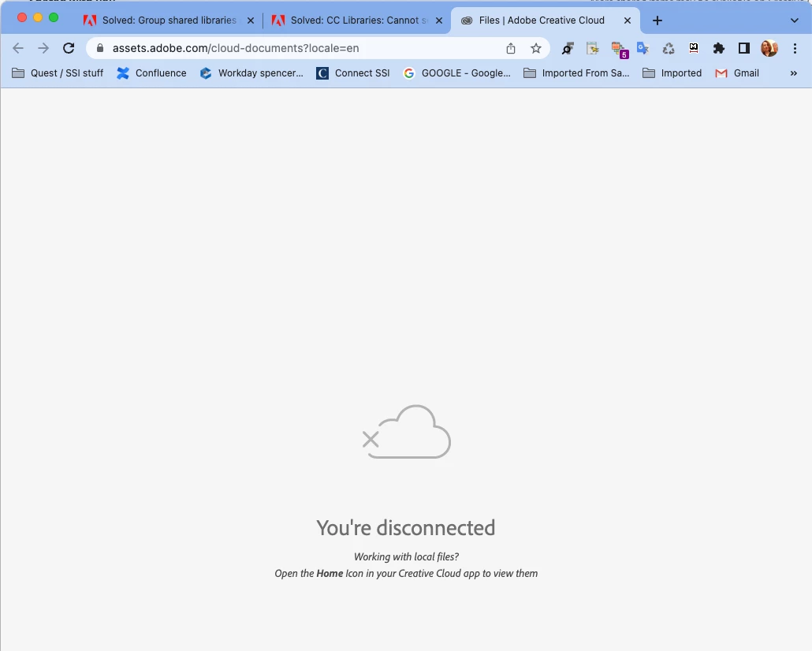This screenshot has width=812, height=651.
Task: Click the Working with local files? text
Action: pyautogui.click(x=406, y=556)
